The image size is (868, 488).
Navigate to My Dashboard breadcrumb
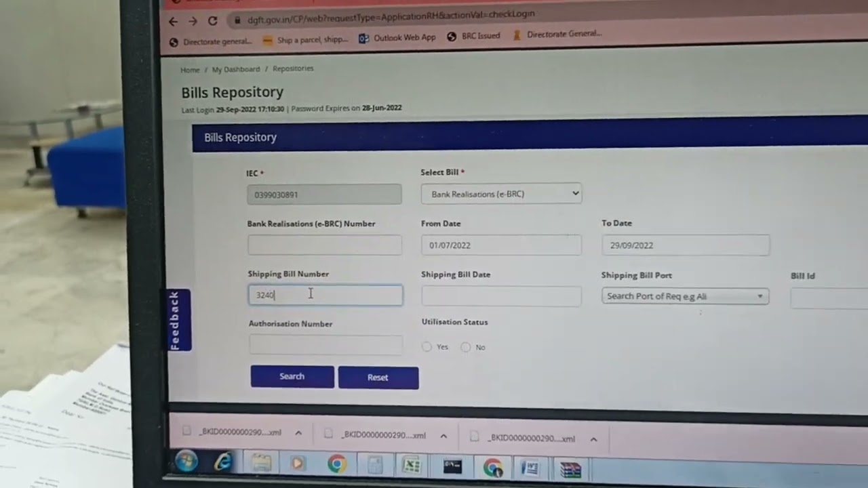pos(235,69)
